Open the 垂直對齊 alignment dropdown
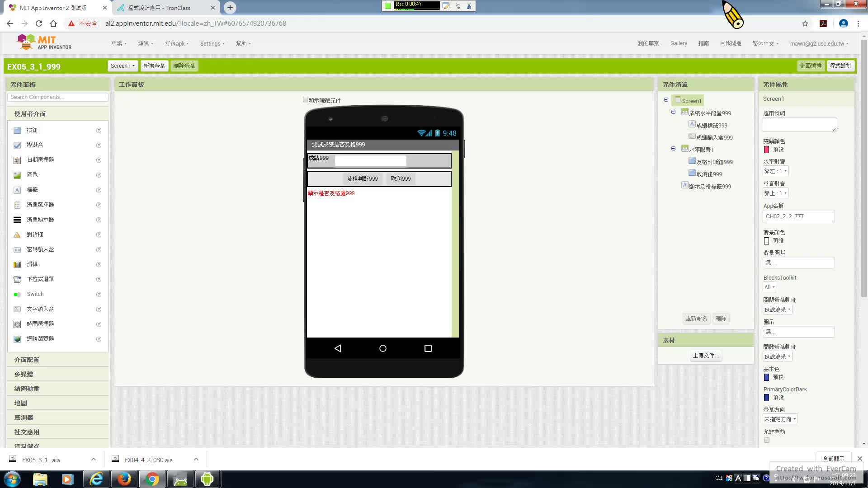The image size is (868, 488). [776, 193]
